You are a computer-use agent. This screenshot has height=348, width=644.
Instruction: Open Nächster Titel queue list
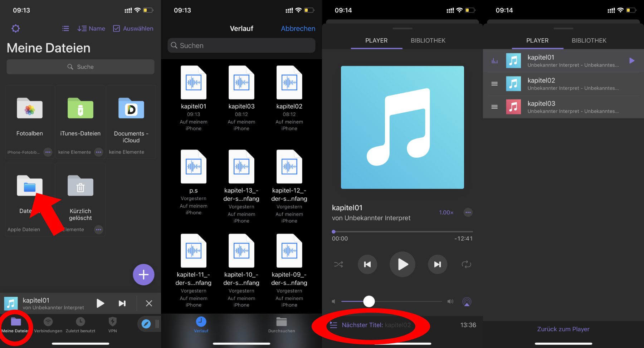pyautogui.click(x=370, y=325)
